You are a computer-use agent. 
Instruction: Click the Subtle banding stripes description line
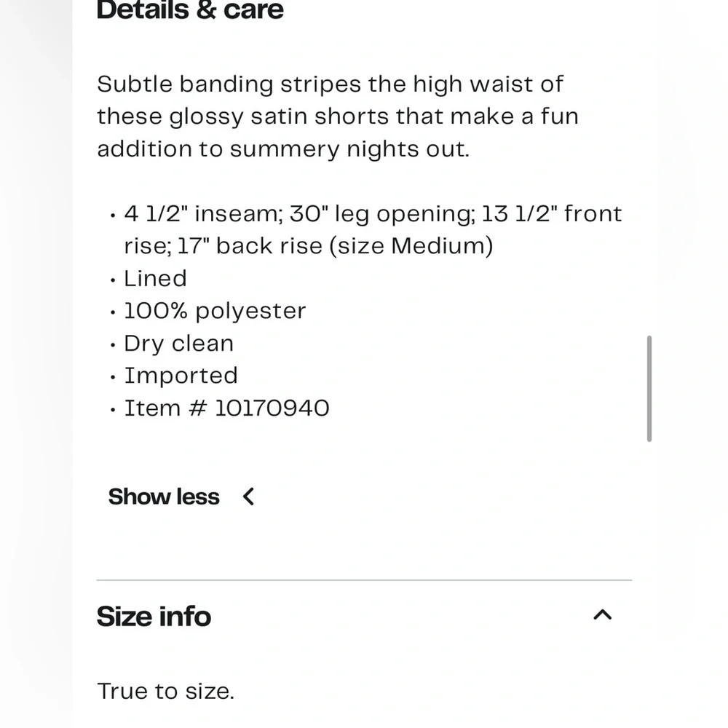(x=330, y=84)
